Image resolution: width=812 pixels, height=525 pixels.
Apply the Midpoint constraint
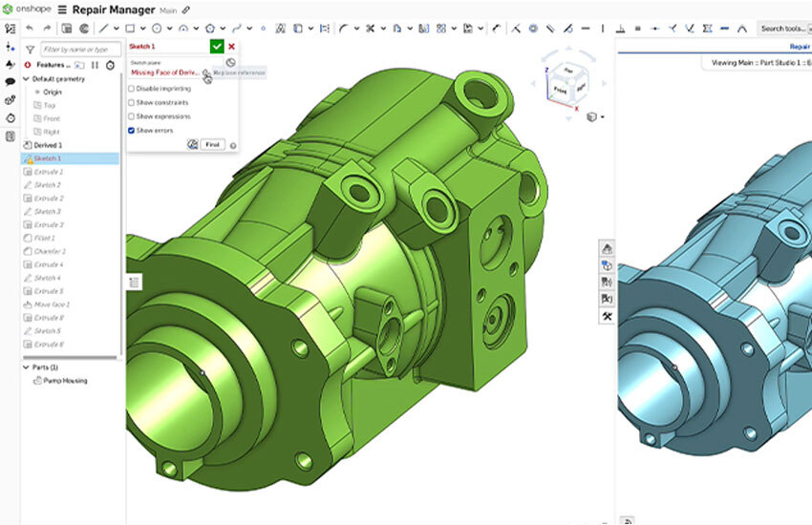655,29
